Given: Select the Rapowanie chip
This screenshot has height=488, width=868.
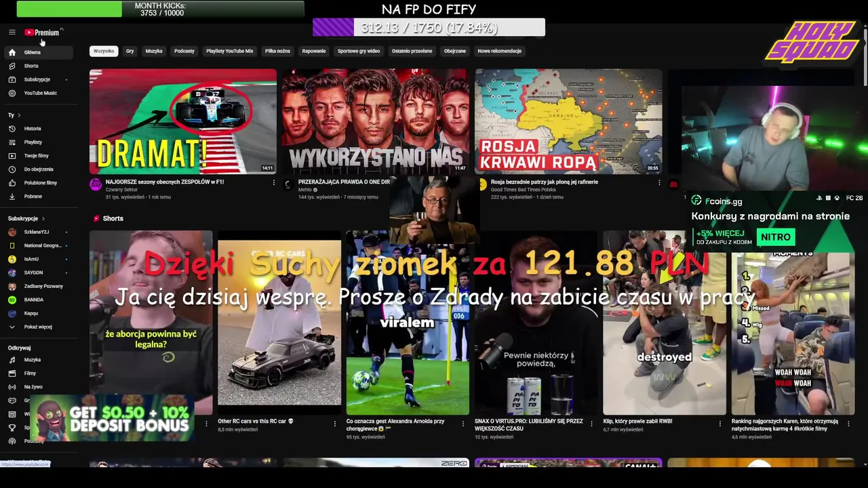Looking at the screenshot, I should tap(314, 51).
